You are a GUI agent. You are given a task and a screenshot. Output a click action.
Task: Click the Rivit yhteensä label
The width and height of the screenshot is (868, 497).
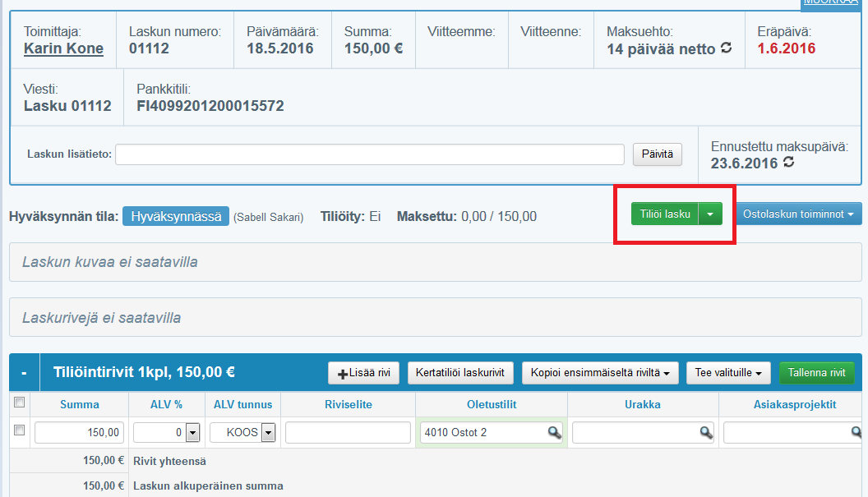[169, 462]
